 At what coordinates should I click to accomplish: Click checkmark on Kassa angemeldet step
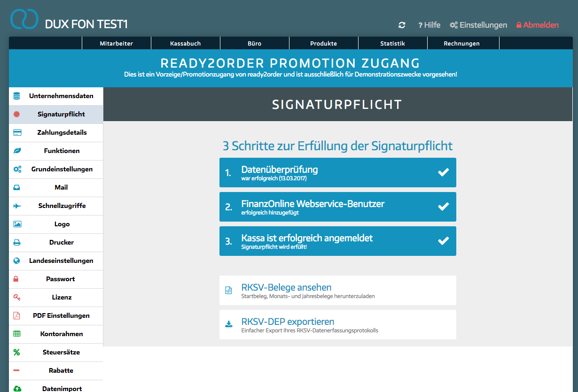pos(443,241)
